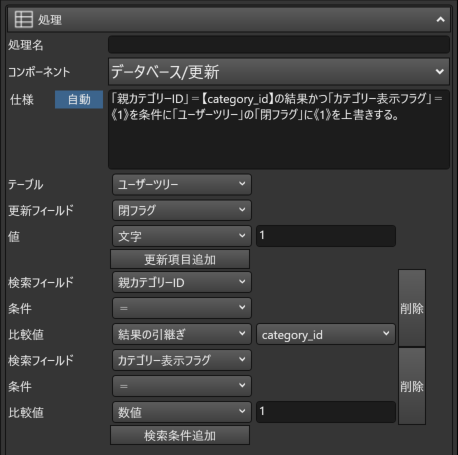The height and width of the screenshot is (455, 458).
Task: Click the 更新項目追加 button
Action: click(x=180, y=259)
